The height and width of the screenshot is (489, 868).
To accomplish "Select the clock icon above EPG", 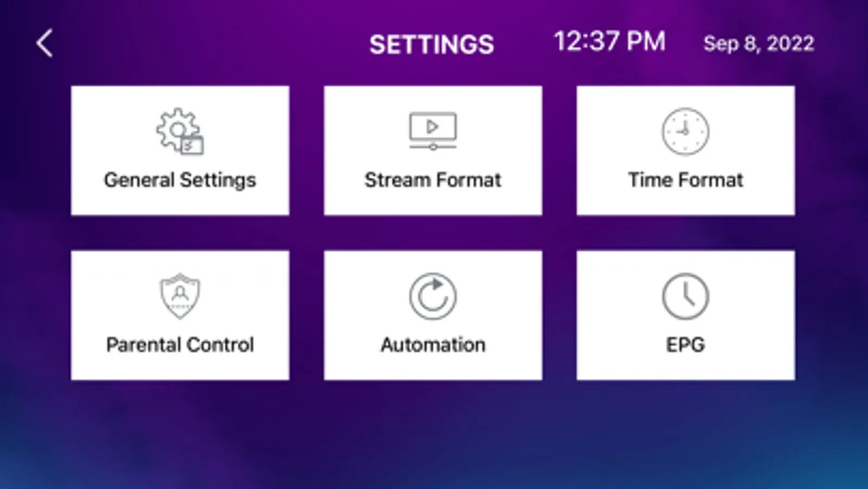I will click(685, 296).
